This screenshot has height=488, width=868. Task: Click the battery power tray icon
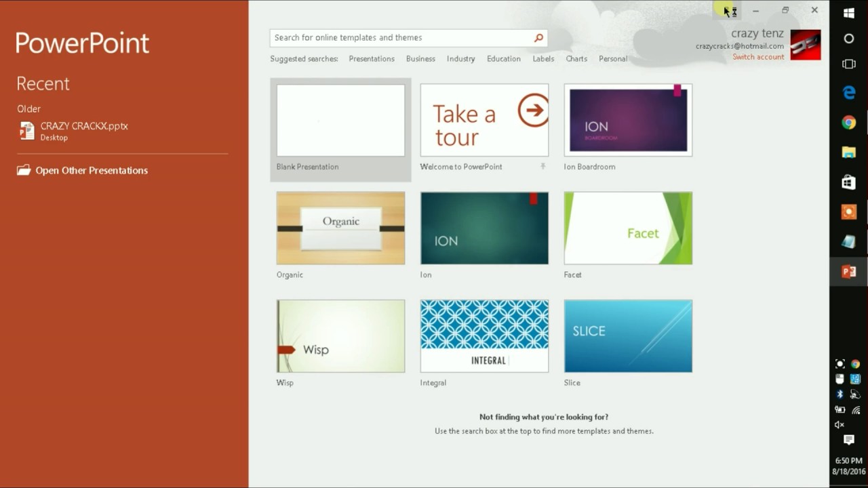[840, 409]
